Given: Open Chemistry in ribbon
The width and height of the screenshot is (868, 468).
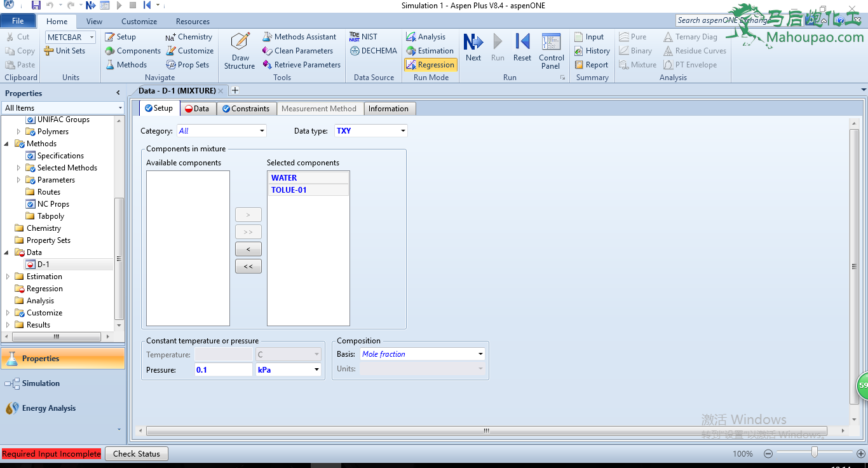Looking at the screenshot, I should click(x=189, y=37).
